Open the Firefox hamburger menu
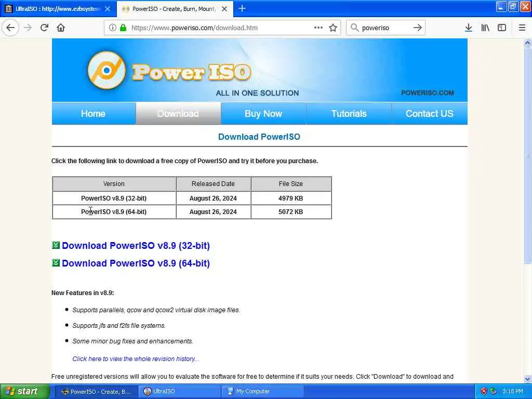532x399 pixels. (x=522, y=28)
